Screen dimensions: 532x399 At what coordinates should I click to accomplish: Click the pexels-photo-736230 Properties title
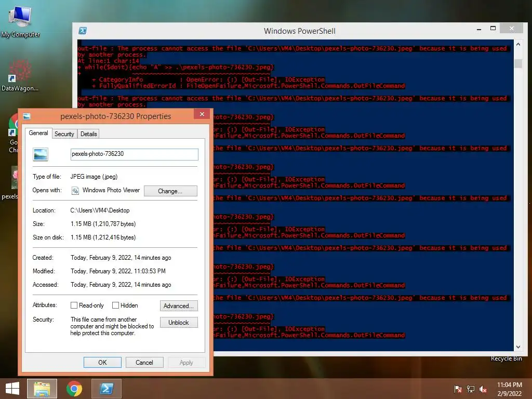[x=116, y=116]
